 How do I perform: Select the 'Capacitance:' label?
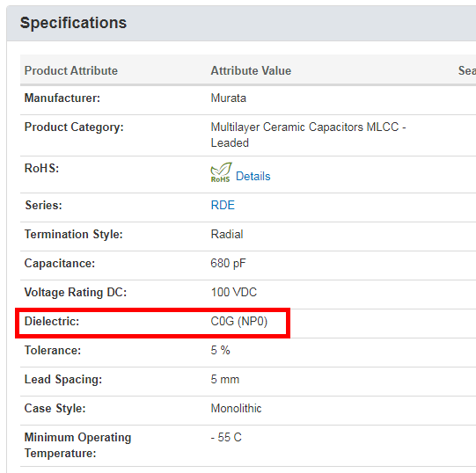[60, 264]
